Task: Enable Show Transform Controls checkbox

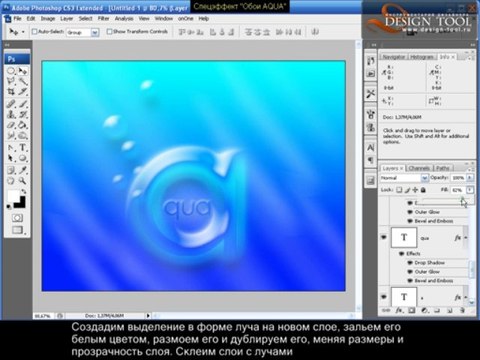Action: click(109, 32)
